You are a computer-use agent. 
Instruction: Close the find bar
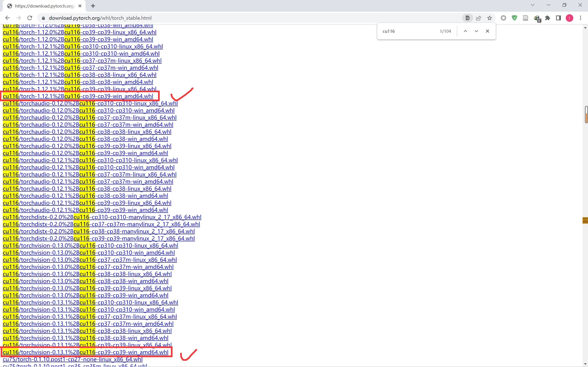click(x=487, y=31)
